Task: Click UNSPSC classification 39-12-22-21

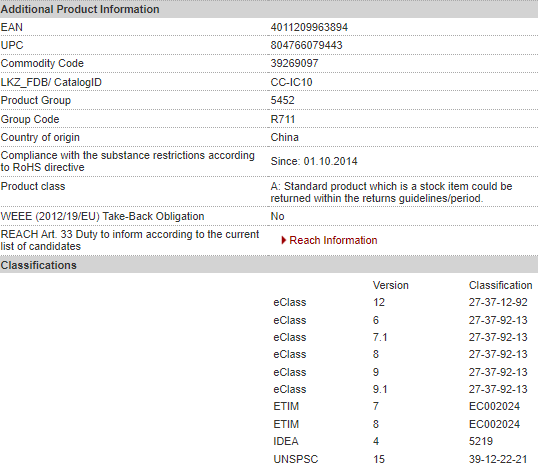Action: (x=498, y=459)
